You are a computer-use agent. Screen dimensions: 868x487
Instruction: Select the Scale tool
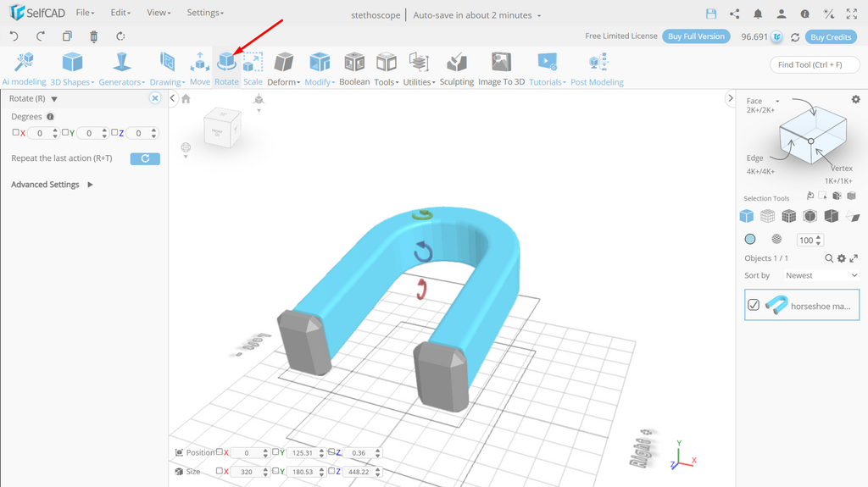[x=253, y=69]
